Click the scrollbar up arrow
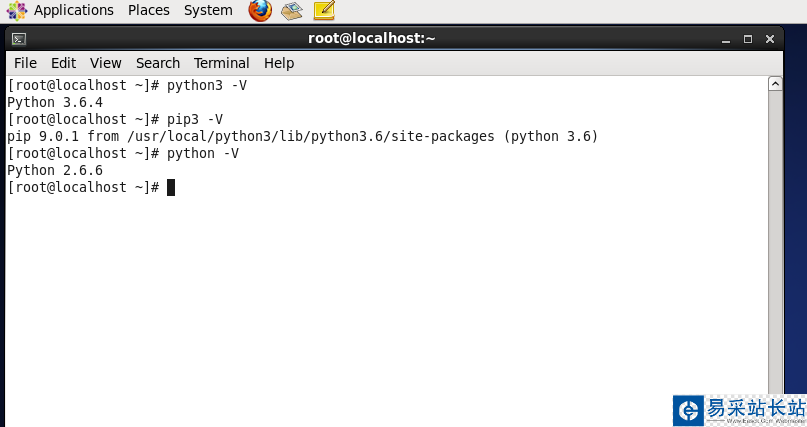The height and width of the screenshot is (427, 807). (774, 85)
